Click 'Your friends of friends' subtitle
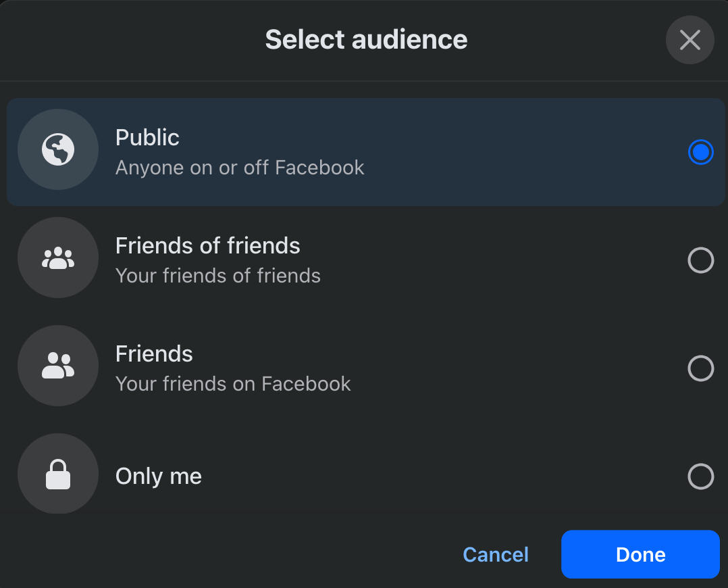Image resolution: width=728 pixels, height=588 pixels. pos(218,276)
